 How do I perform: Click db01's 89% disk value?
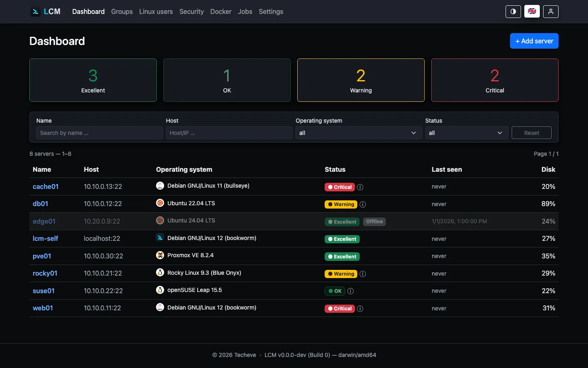[x=548, y=204]
